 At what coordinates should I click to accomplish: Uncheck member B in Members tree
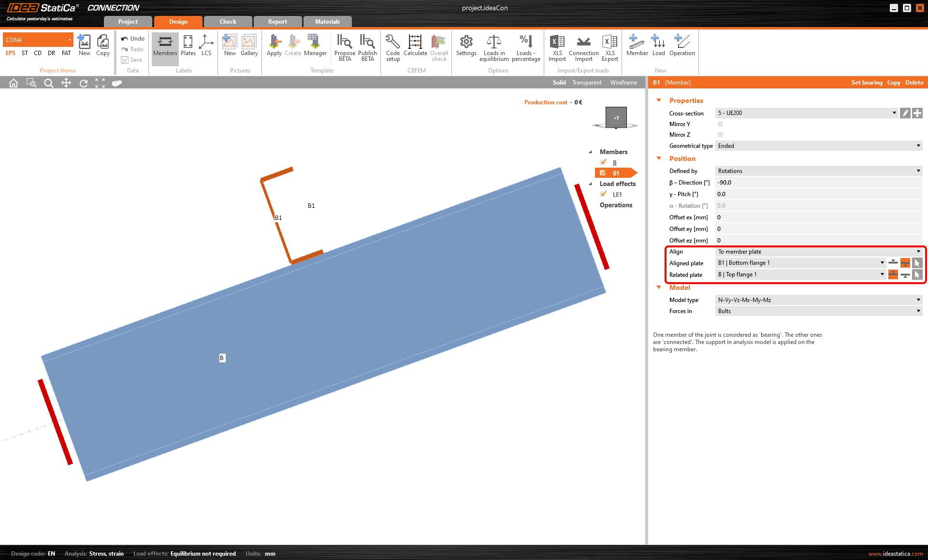603,162
